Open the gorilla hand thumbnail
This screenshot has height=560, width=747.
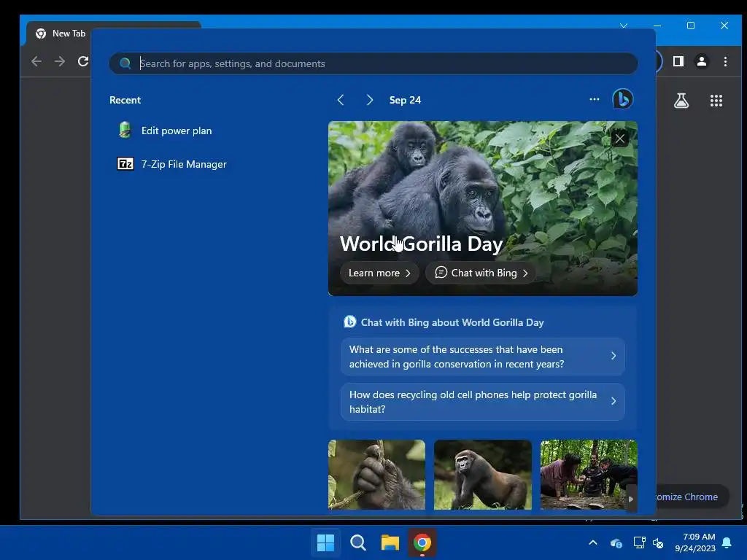point(376,475)
